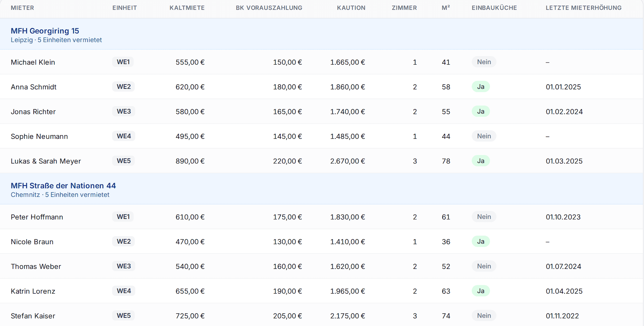The height and width of the screenshot is (326, 644).
Task: Click the WE2 badge in Nicole Braun's row
Action: click(124, 241)
